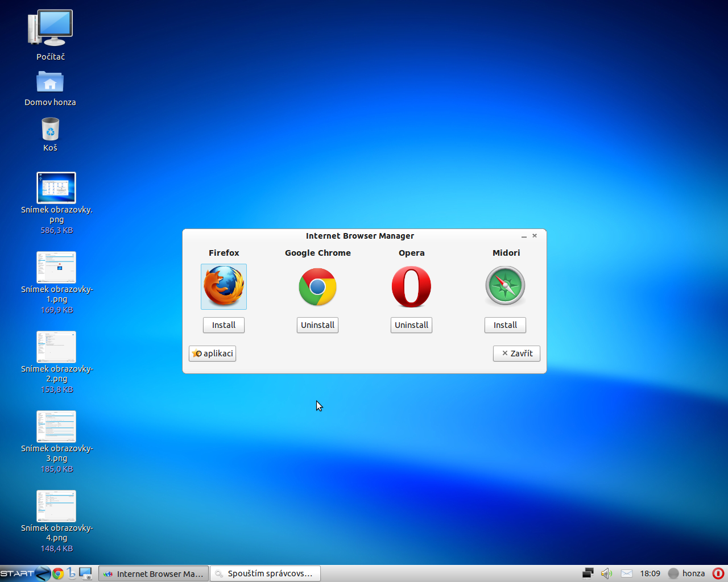Select Snímek obrazovky.png thumbnail
Screen dimensions: 728x582
pos(56,188)
